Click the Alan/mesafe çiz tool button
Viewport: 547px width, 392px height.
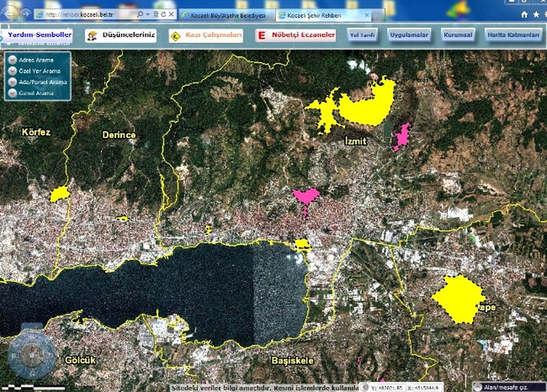[509, 387]
